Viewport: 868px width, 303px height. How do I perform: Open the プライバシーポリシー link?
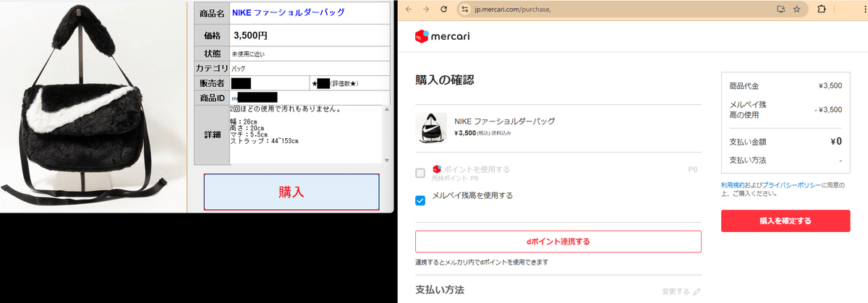791,185
